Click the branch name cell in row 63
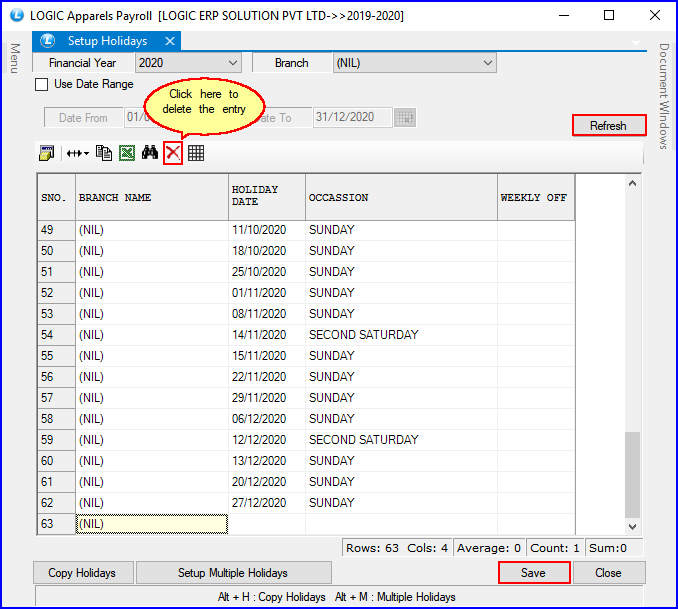 (x=152, y=524)
